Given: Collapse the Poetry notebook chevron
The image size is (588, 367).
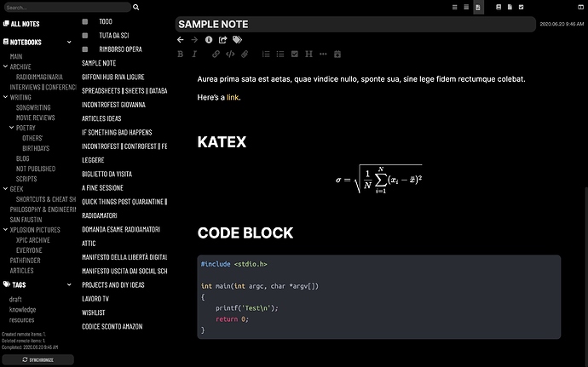Looking at the screenshot, I should click(x=12, y=128).
